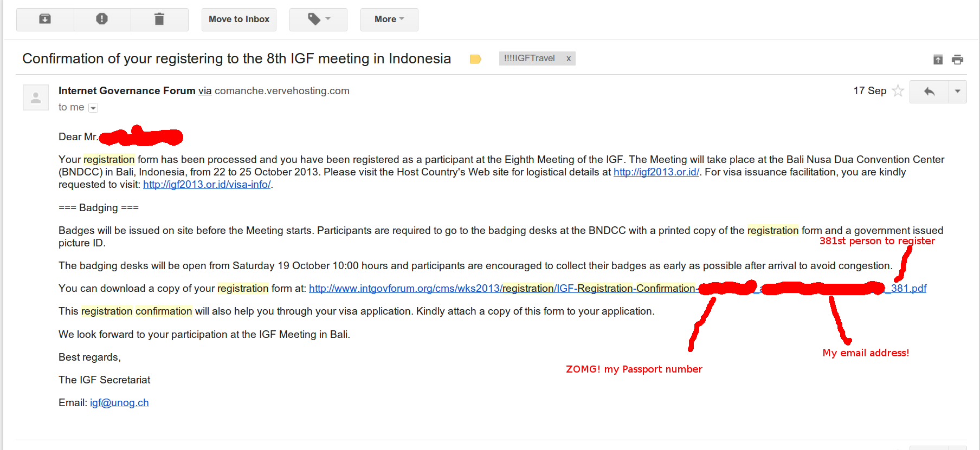
Task: Report this email as spam
Action: tap(102, 19)
